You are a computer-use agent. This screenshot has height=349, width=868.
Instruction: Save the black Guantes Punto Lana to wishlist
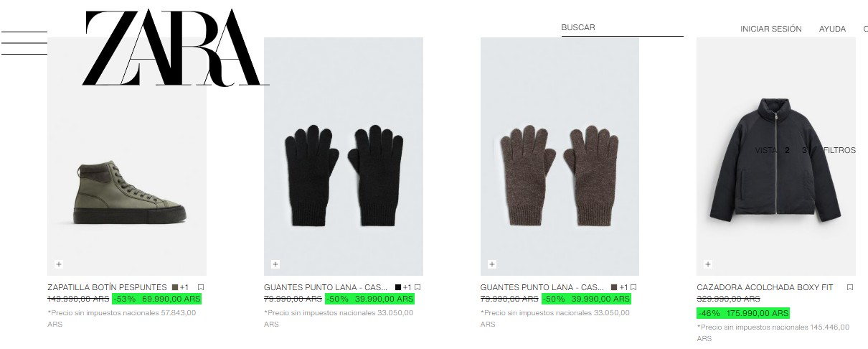click(418, 287)
